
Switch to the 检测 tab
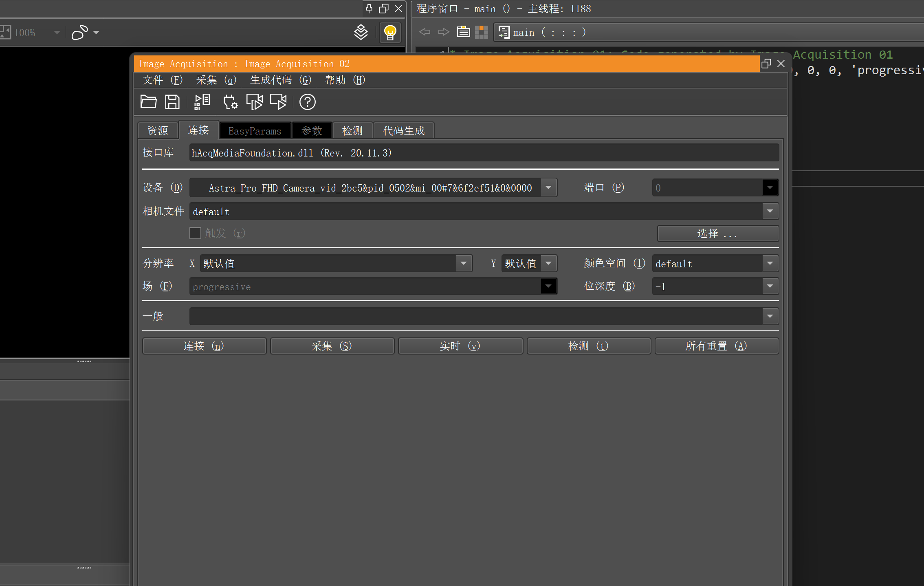click(x=352, y=131)
